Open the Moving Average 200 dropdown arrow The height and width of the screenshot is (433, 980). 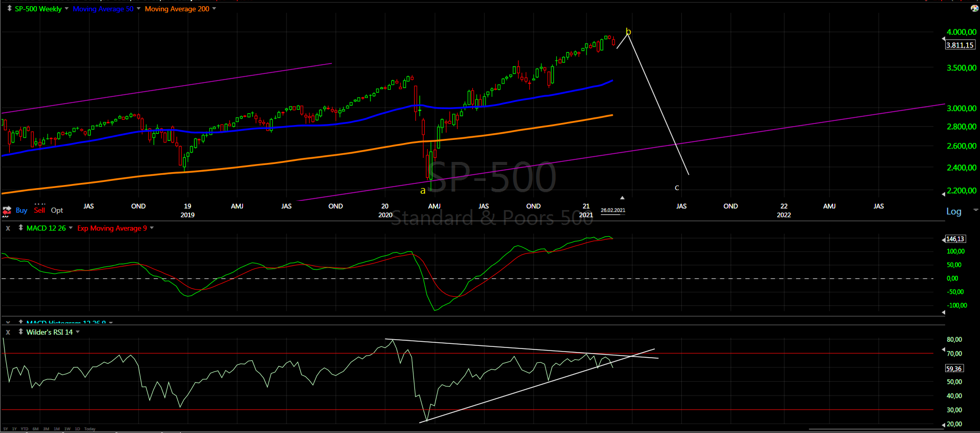coord(214,9)
